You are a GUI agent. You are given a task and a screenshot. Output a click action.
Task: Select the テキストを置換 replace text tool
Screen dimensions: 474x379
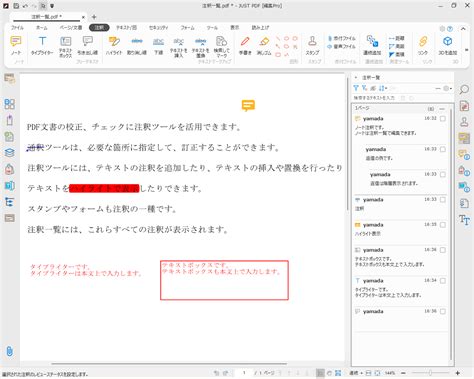200,47
